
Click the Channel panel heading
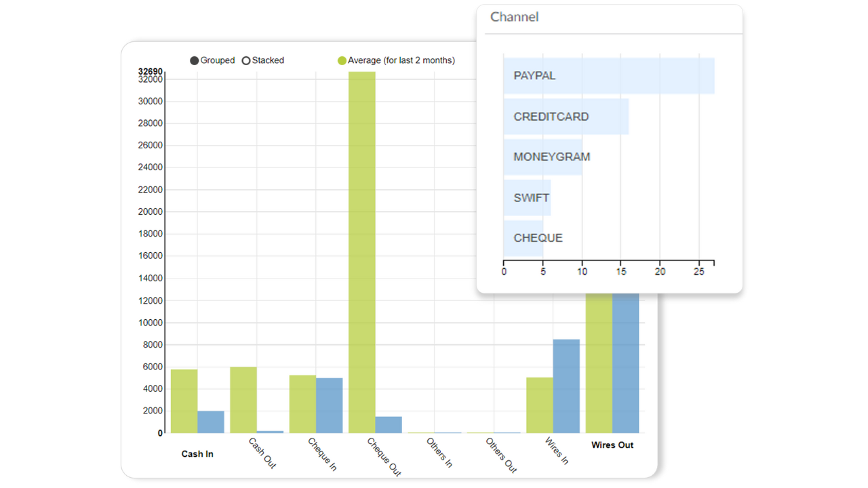click(515, 17)
